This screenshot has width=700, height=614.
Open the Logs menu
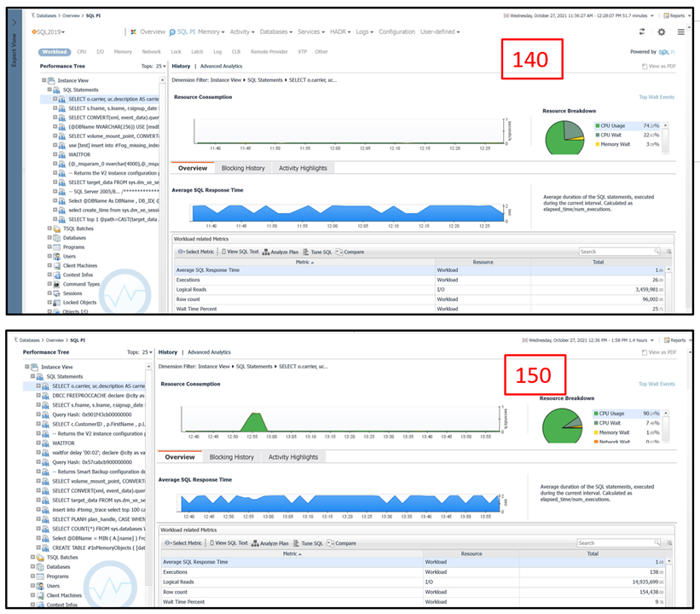364,32
